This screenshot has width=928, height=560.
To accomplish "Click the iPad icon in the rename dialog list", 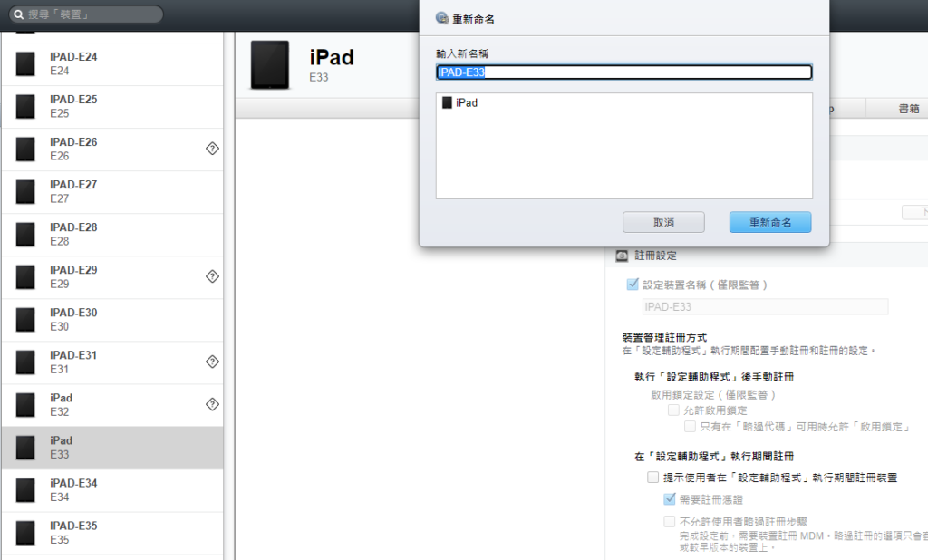I will (447, 102).
